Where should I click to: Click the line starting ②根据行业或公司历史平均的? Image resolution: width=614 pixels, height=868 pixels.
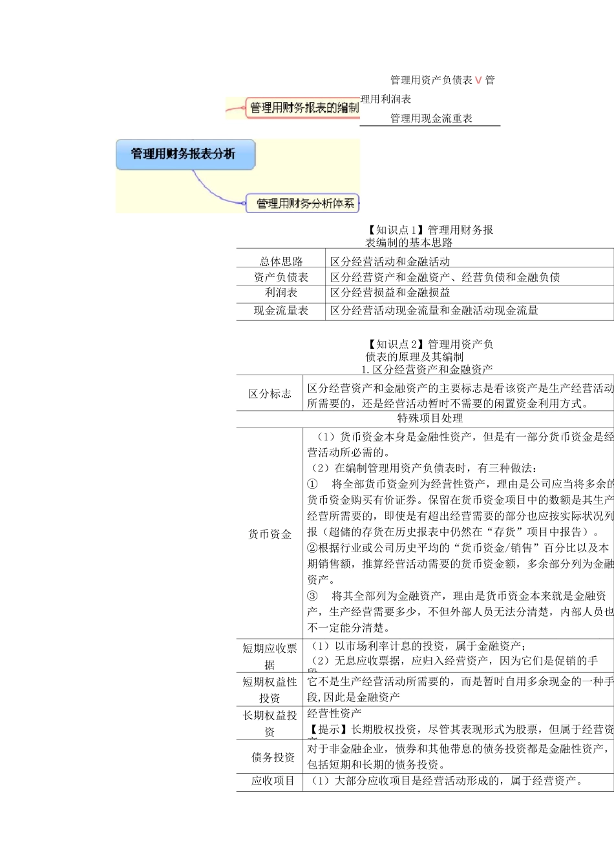(458, 548)
